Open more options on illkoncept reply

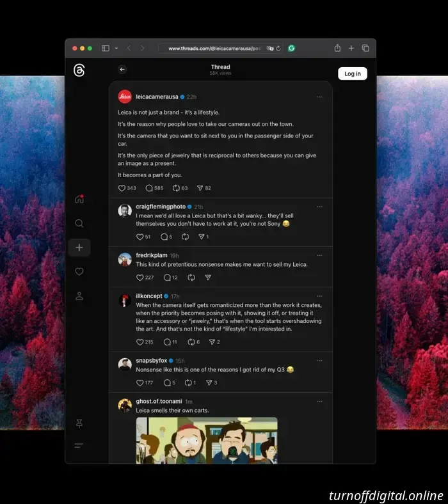click(x=319, y=296)
